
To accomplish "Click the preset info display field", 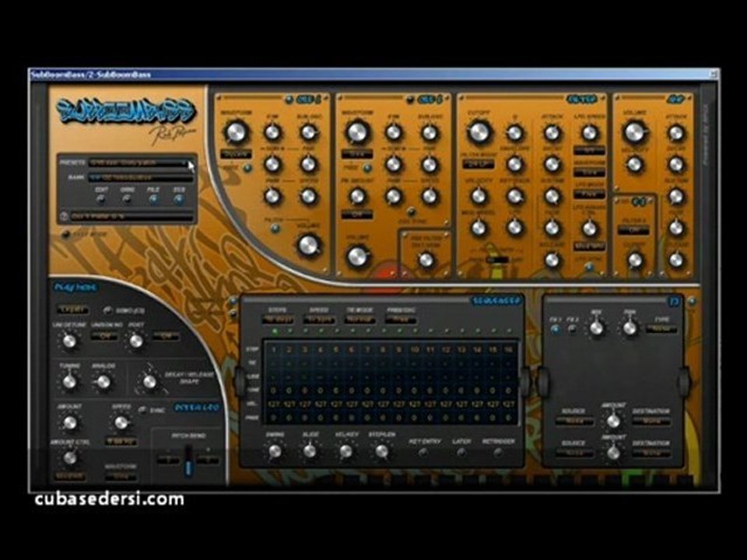I will click(132, 217).
